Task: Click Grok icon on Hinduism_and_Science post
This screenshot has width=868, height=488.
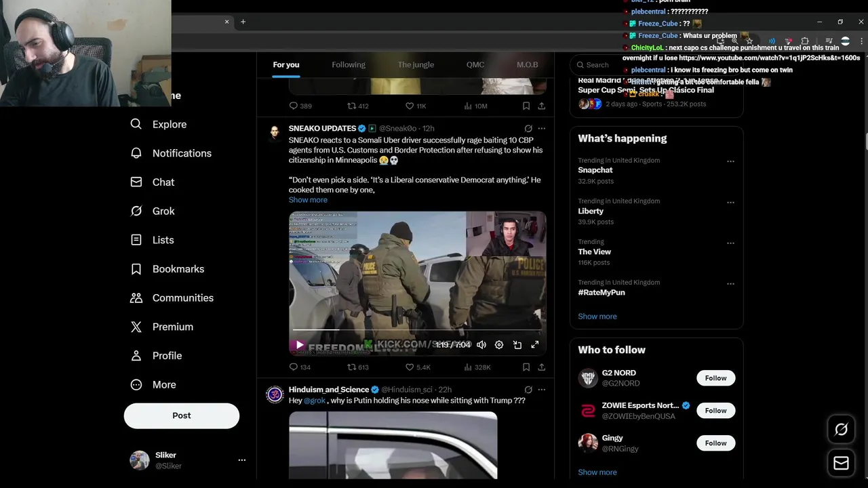Action: (x=528, y=390)
